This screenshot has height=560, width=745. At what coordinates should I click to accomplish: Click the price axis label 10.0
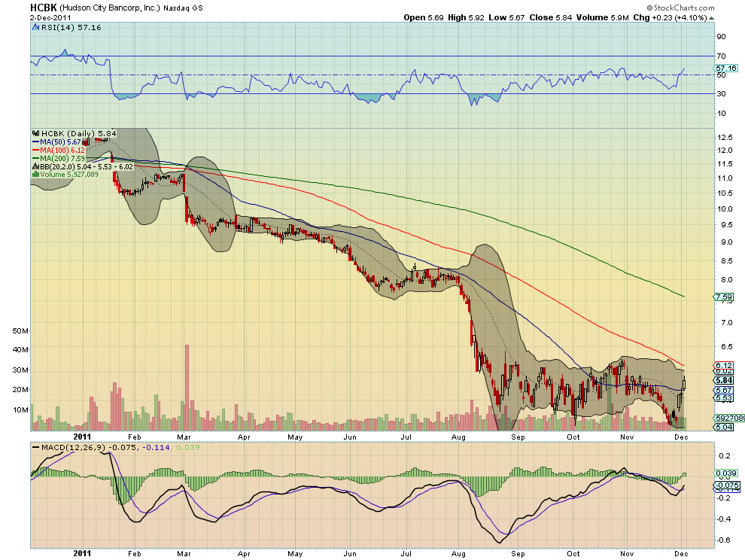click(x=724, y=209)
